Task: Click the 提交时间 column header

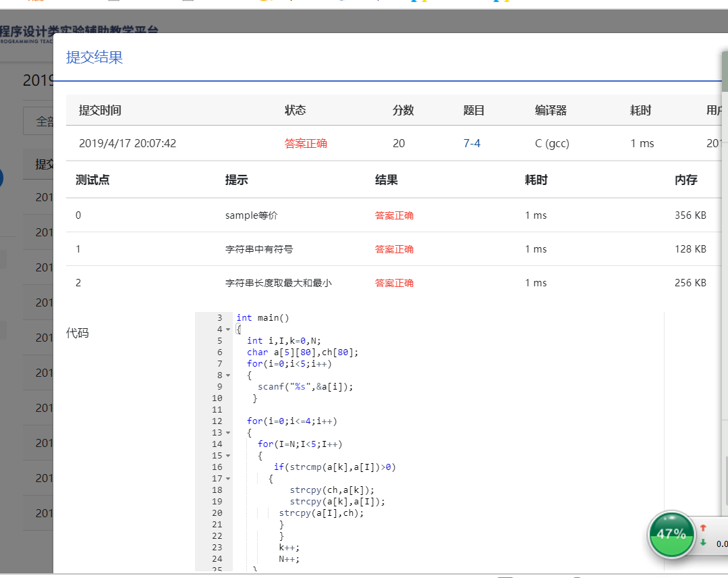Action: [x=100, y=110]
